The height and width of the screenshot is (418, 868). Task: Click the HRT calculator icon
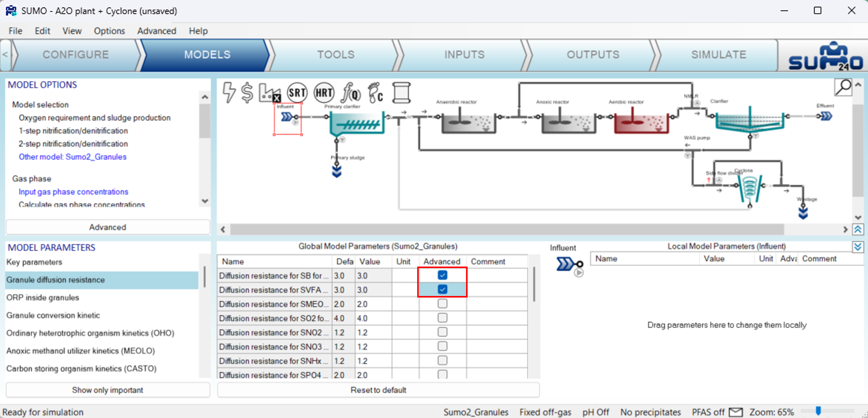[324, 92]
